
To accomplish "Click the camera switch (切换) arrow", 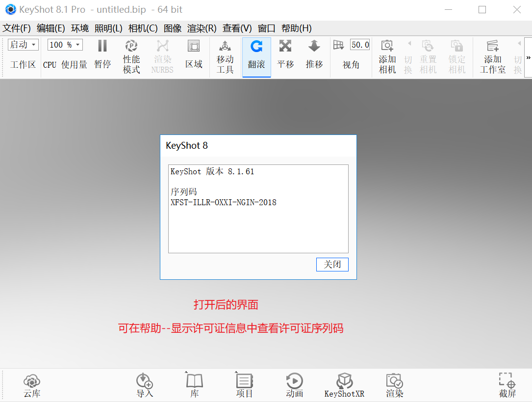I will 409,44.
